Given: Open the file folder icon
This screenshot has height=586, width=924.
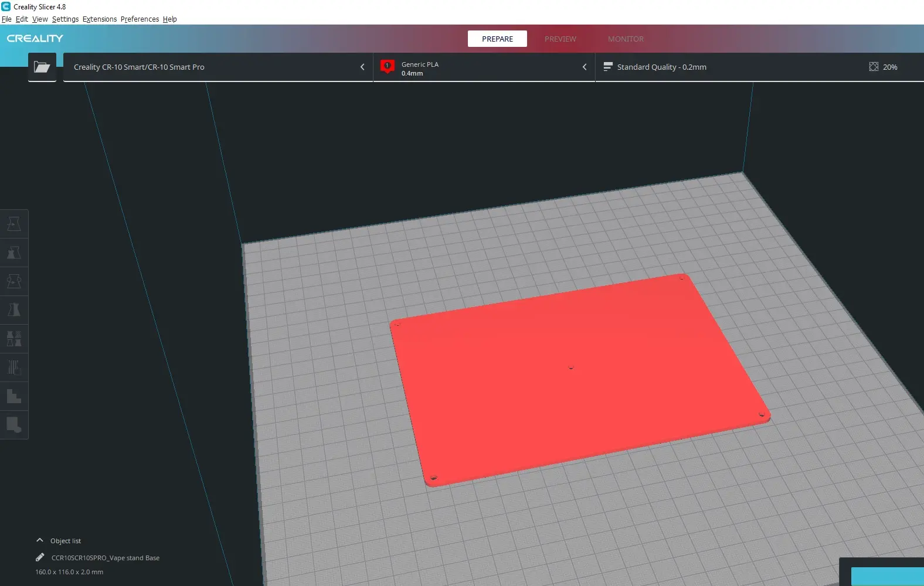Looking at the screenshot, I should [42, 67].
